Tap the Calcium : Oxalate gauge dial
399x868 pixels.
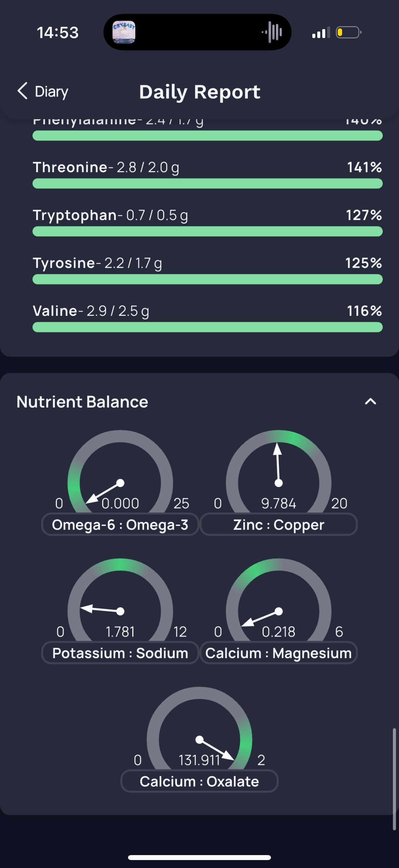[x=199, y=729]
